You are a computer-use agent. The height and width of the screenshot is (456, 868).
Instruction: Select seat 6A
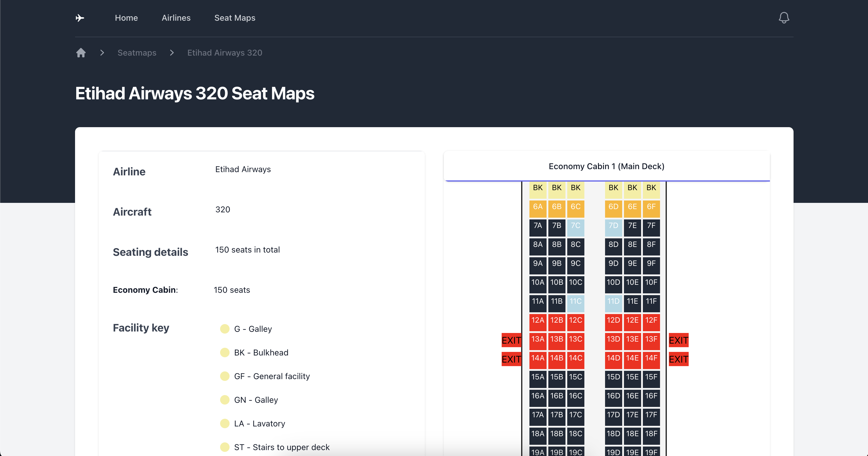(x=538, y=209)
